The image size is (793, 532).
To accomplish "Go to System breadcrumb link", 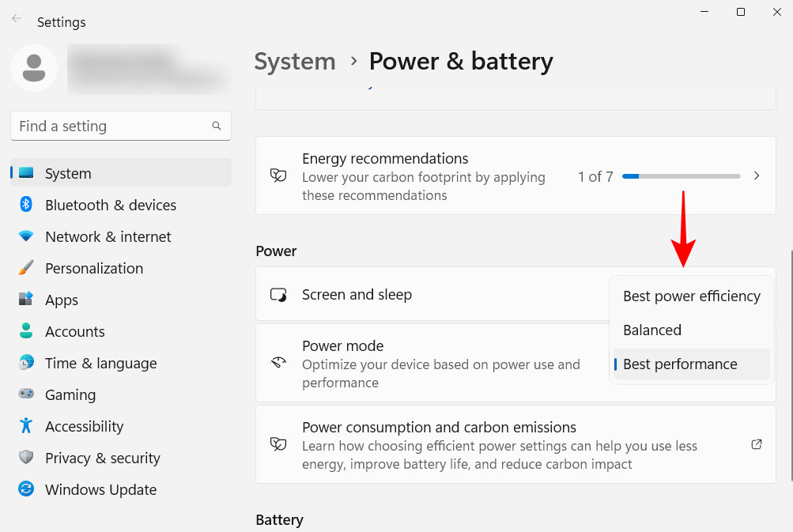I will pyautogui.click(x=295, y=62).
